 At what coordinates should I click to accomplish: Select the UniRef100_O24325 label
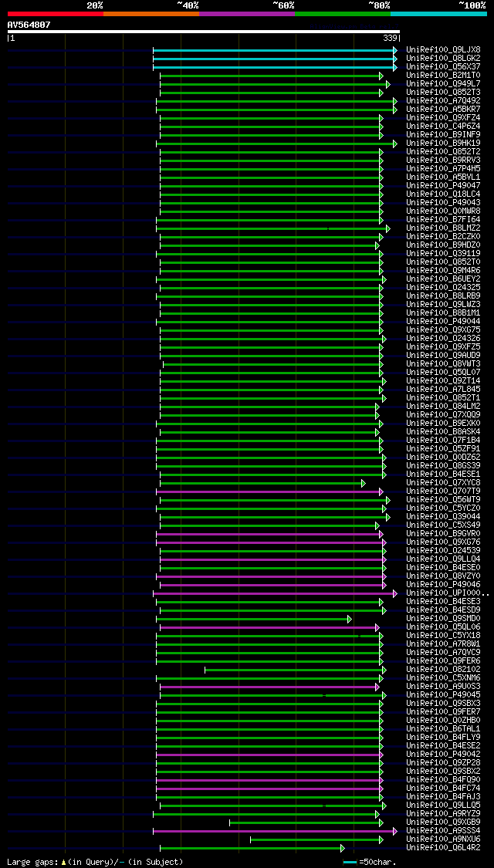443,287
